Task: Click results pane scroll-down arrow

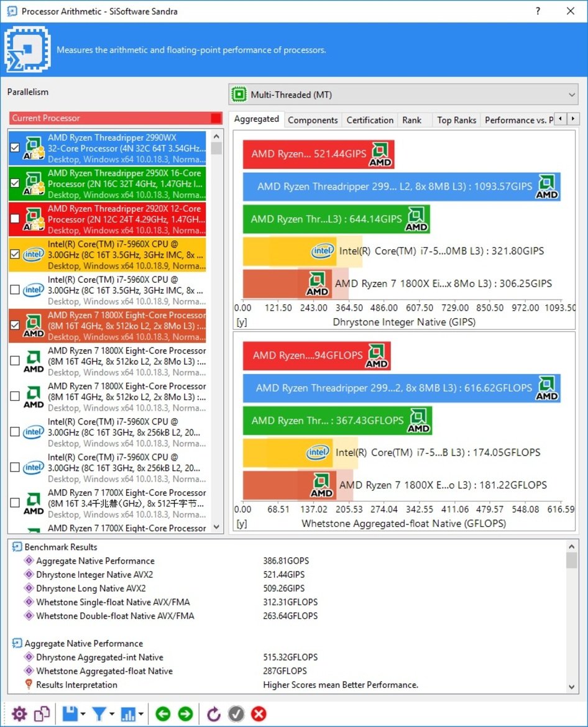Action: pyautogui.click(x=571, y=687)
